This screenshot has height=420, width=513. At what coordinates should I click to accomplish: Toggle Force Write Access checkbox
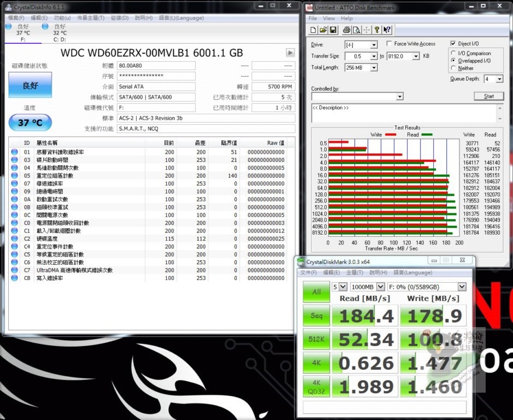(x=389, y=43)
